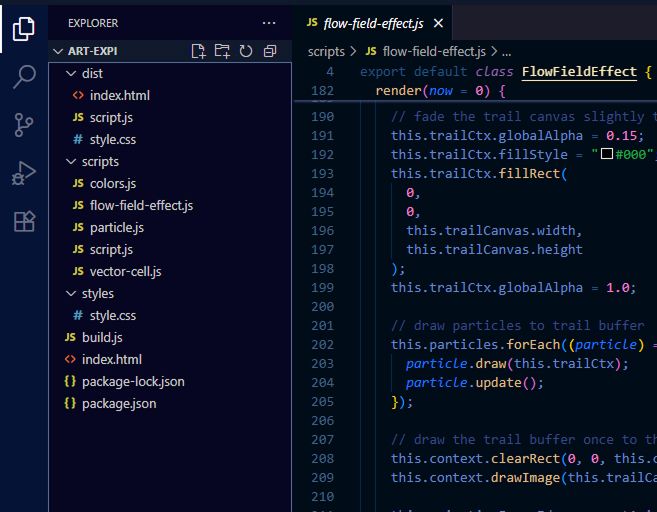The width and height of the screenshot is (657, 512).
Task: Click the New File icon in Explorer
Action: (198, 51)
